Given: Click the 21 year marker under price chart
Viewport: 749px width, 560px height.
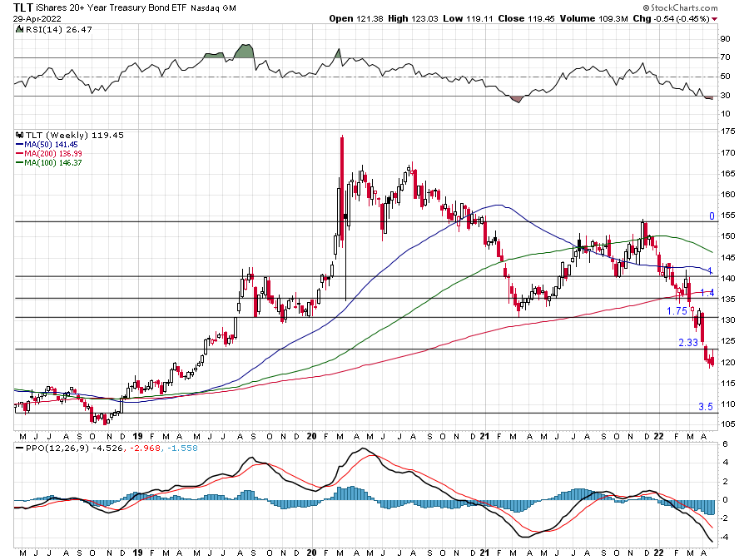Looking at the screenshot, I should coord(484,436).
